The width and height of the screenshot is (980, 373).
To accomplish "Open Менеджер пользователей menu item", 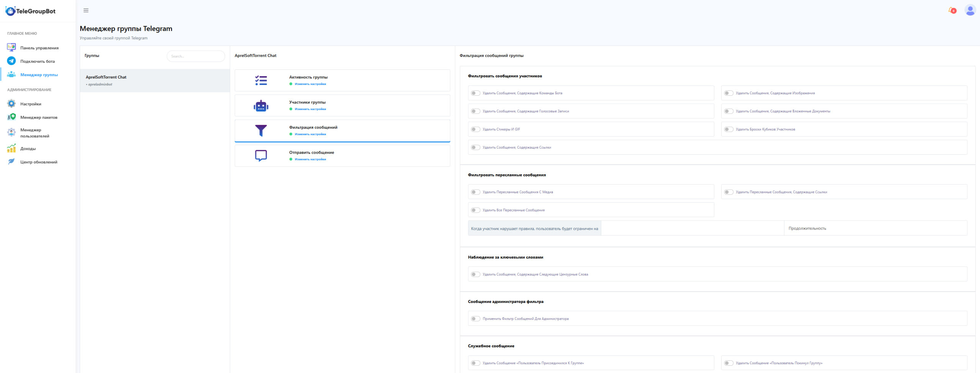I will tap(35, 133).
